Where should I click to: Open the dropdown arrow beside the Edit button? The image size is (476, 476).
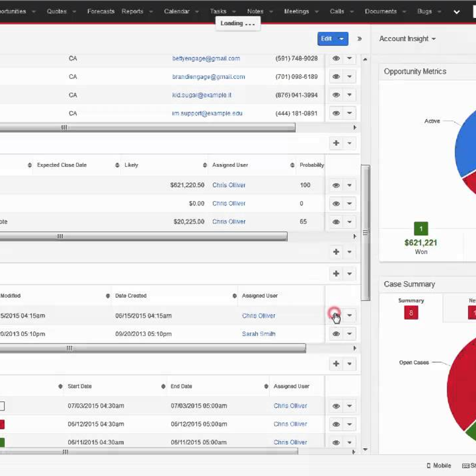click(342, 39)
